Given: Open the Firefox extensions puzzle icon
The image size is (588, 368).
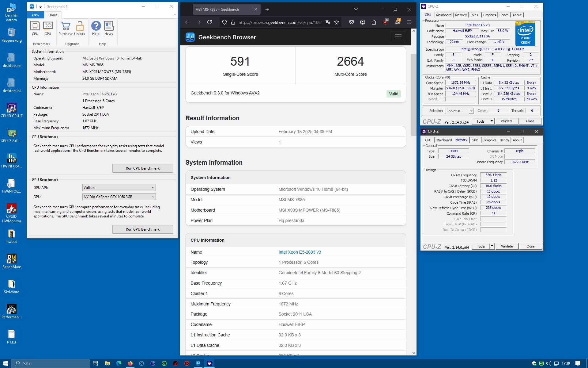Looking at the screenshot, I should click(x=374, y=22).
